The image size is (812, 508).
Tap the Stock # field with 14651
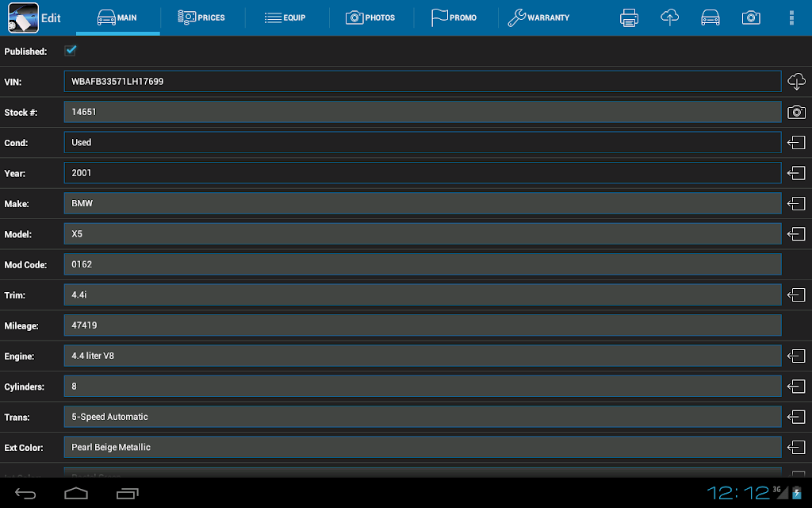[x=423, y=112]
